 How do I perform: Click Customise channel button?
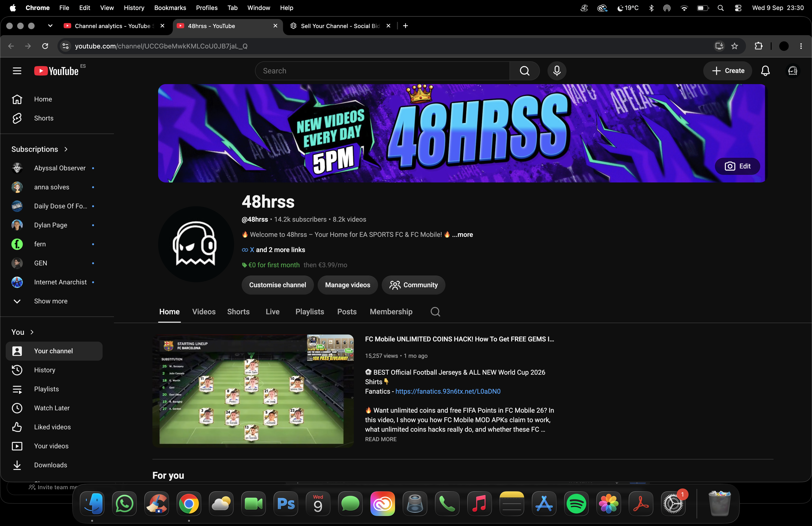pos(277,285)
